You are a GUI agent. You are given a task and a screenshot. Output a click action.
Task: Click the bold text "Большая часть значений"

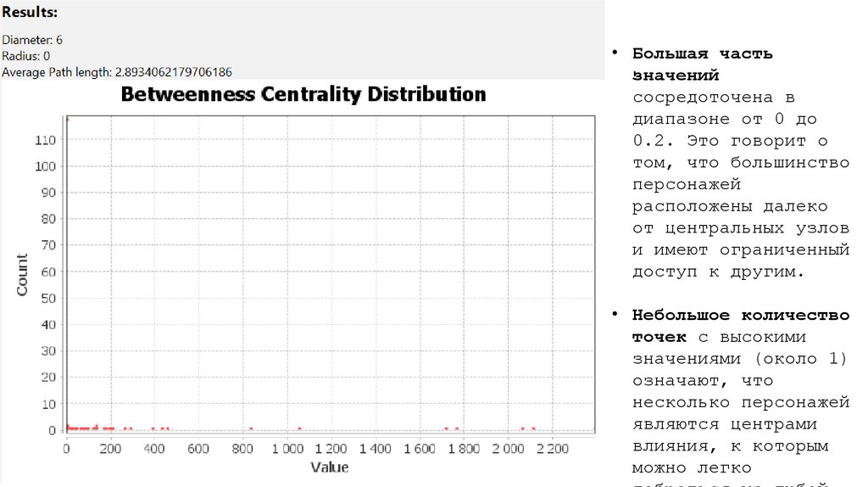pos(702,64)
